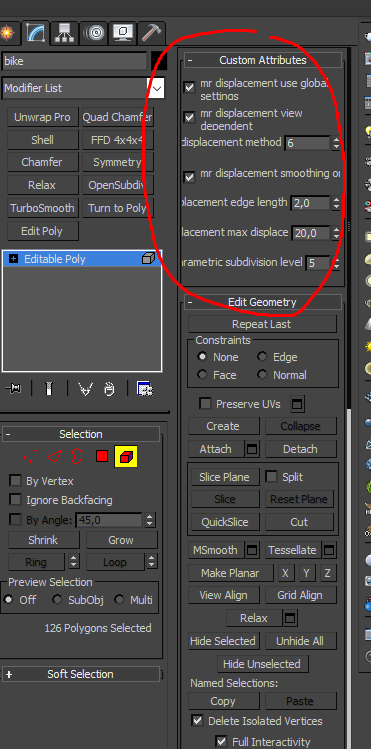Select the Edge constraint radio
Viewport: 371px width, 749px height.
(262, 357)
